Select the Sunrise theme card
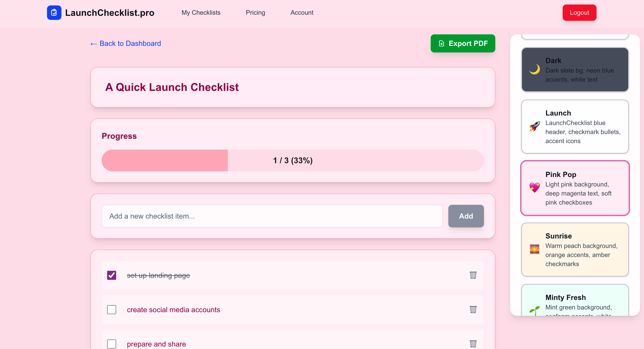This screenshot has height=349, width=644. click(x=575, y=249)
